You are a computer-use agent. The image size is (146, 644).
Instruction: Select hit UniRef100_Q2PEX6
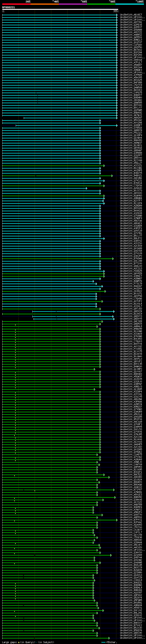[x=131, y=25]
